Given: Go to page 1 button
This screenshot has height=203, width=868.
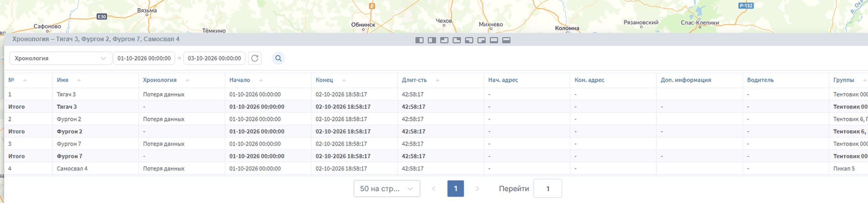Looking at the screenshot, I should tap(456, 189).
